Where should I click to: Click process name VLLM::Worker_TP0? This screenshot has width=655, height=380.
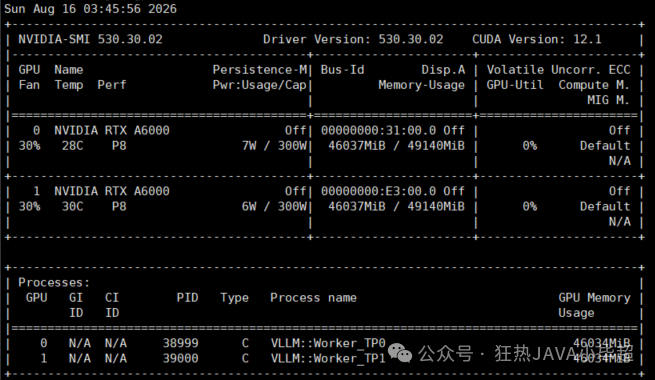328,343
